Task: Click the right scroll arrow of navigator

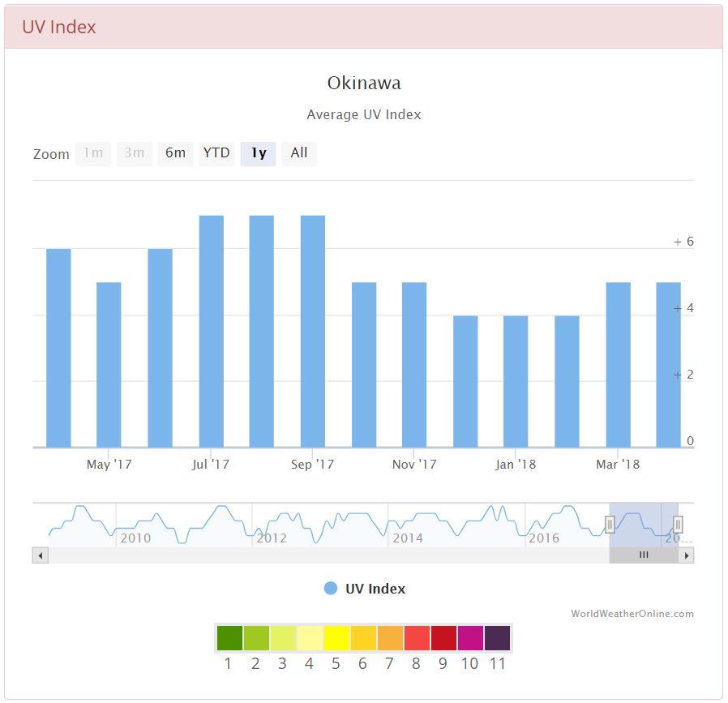Action: pos(687,555)
